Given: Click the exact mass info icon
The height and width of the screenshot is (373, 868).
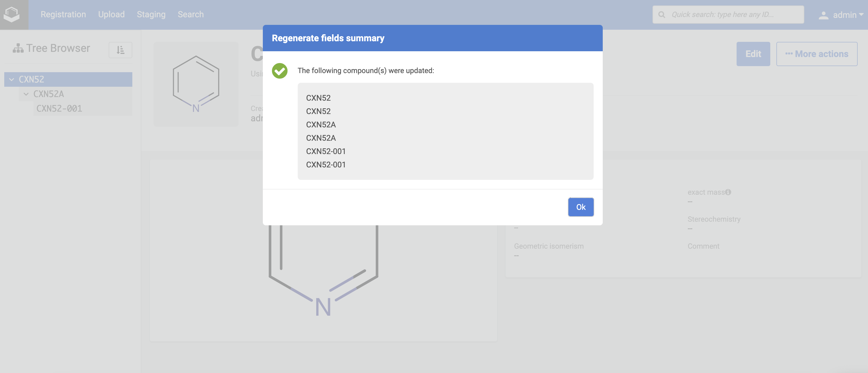Looking at the screenshot, I should pos(728,192).
